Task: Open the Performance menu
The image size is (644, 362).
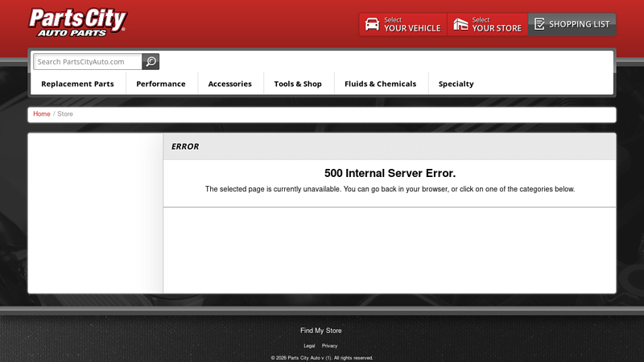Action: pyautogui.click(x=161, y=84)
